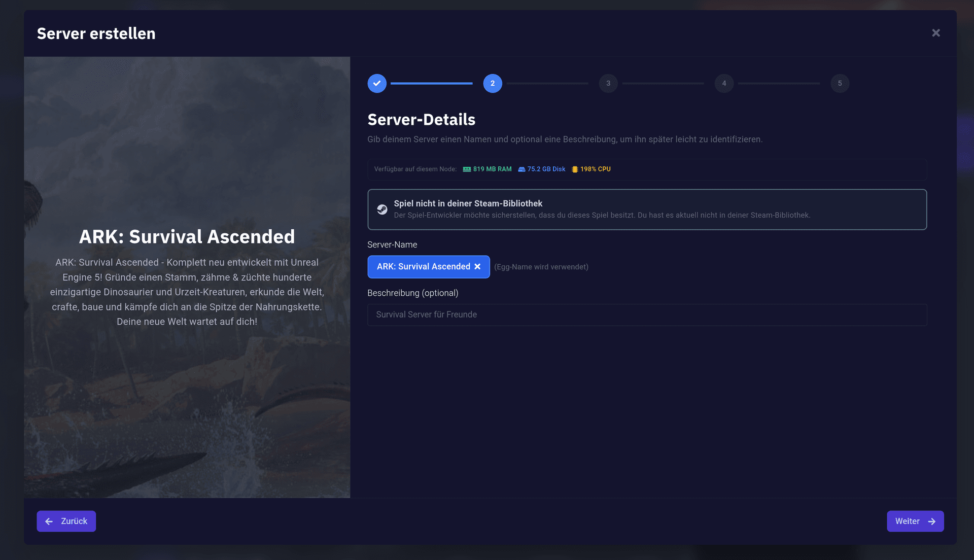Click the CPU icon next to 198%
The height and width of the screenshot is (560, 974).
pos(575,169)
